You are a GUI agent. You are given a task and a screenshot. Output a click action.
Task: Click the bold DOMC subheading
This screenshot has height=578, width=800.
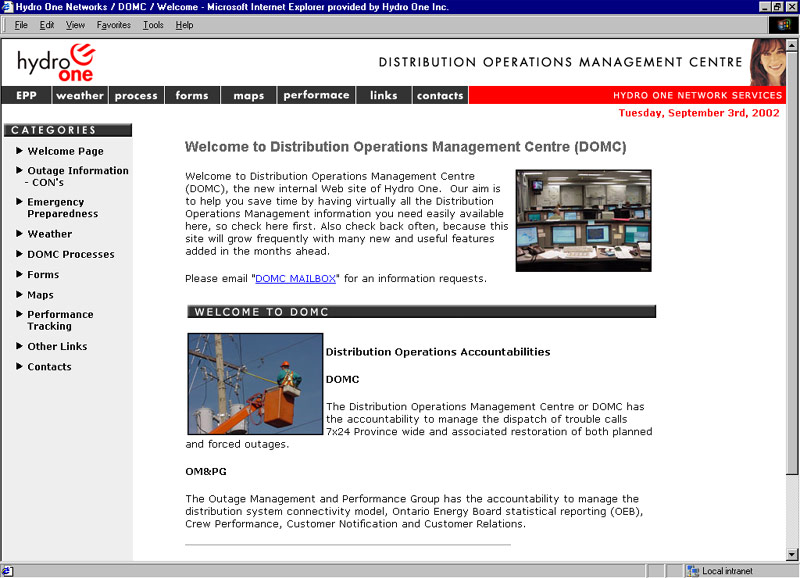[342, 380]
